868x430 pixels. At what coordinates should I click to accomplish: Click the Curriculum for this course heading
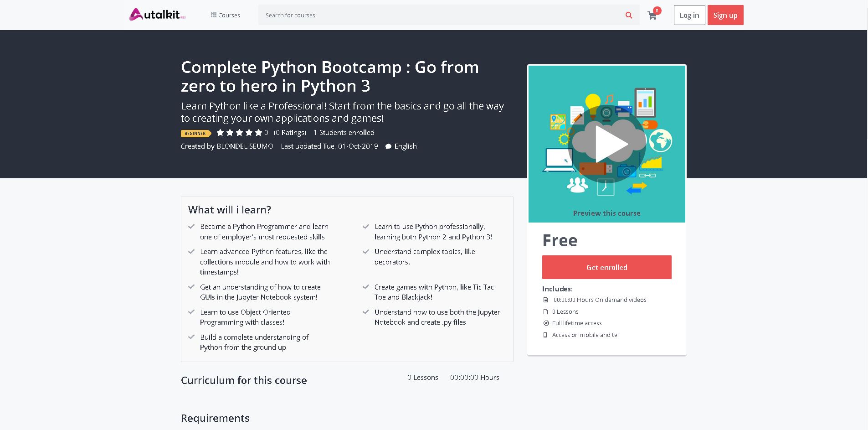[x=244, y=380]
